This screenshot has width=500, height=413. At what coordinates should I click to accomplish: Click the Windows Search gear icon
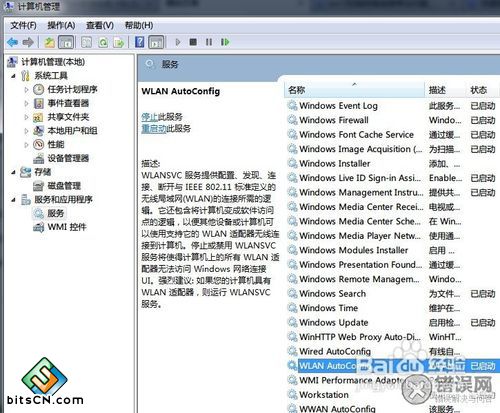[292, 294]
